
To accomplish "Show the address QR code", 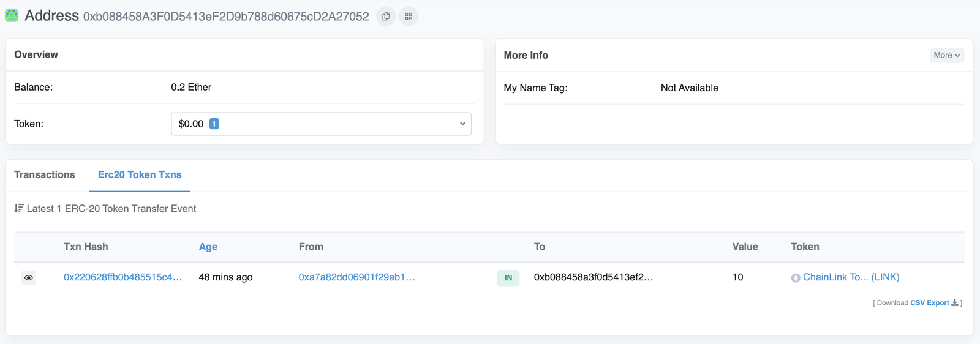I will click(x=409, y=17).
